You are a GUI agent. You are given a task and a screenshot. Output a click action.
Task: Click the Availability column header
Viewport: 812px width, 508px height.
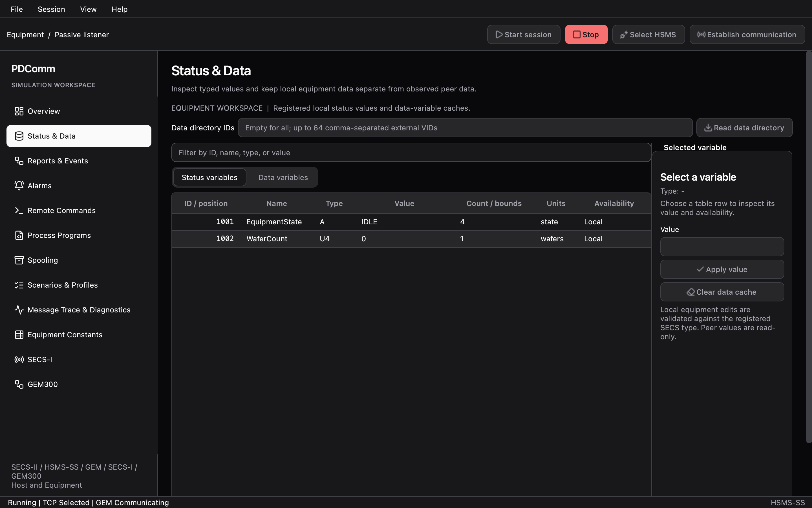[x=614, y=203]
